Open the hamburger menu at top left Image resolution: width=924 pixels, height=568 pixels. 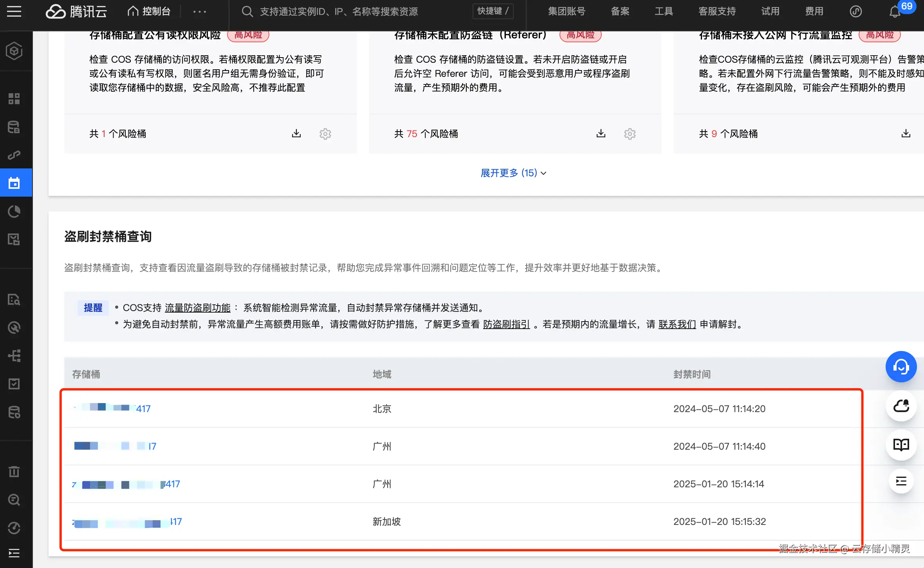pyautogui.click(x=14, y=11)
